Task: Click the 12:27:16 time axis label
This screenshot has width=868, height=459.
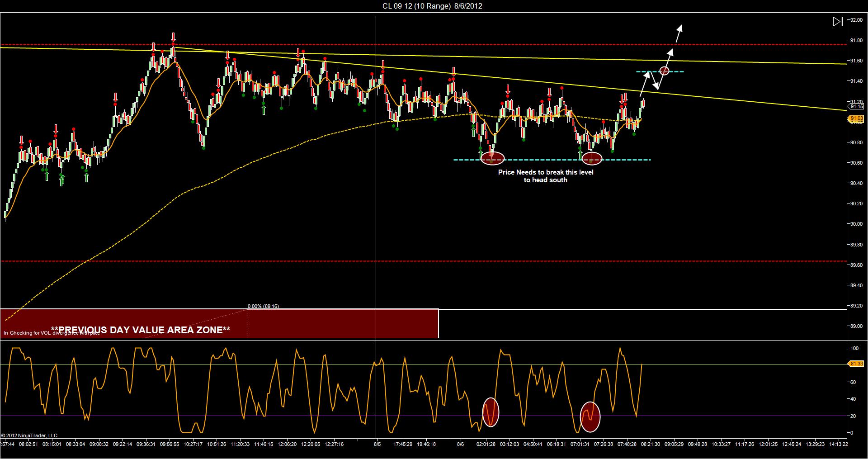Action: (x=334, y=444)
